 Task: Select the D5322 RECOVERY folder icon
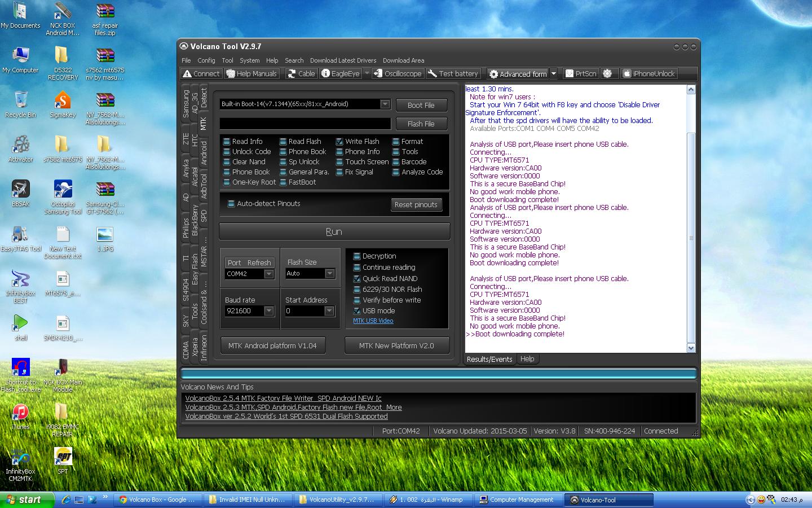point(63,64)
